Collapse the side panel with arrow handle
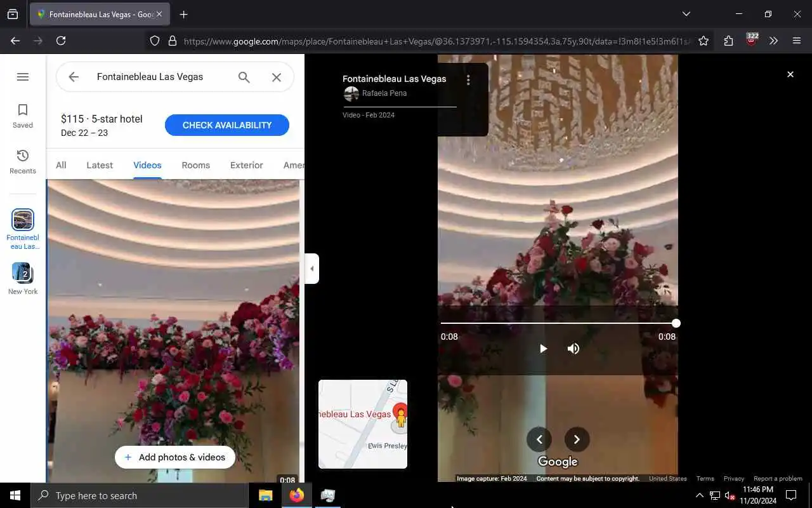The image size is (812, 508). click(311, 269)
